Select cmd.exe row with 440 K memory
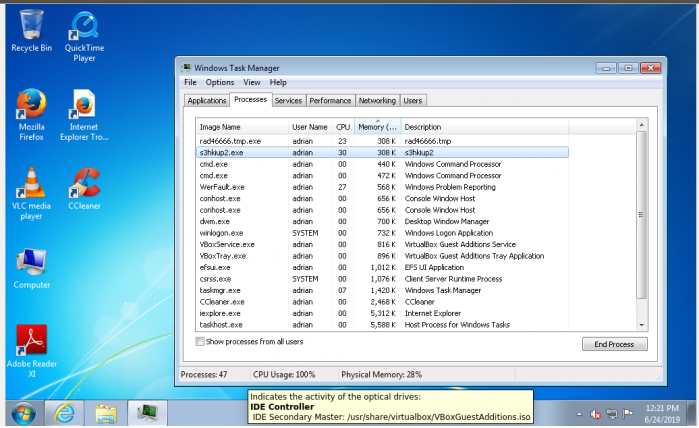This screenshot has height=428, width=699. pyautogui.click(x=382, y=164)
